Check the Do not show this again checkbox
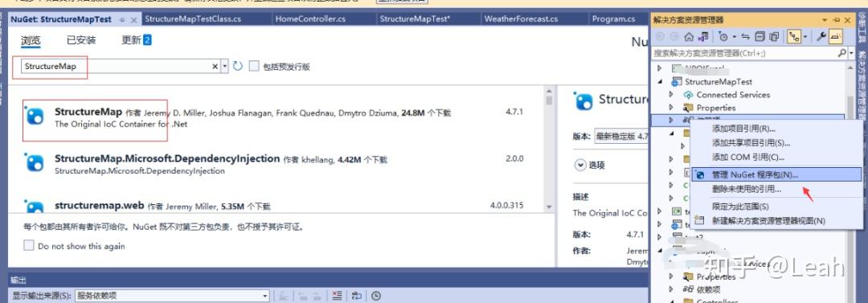Viewport: 868px width, 303px height. (x=29, y=245)
